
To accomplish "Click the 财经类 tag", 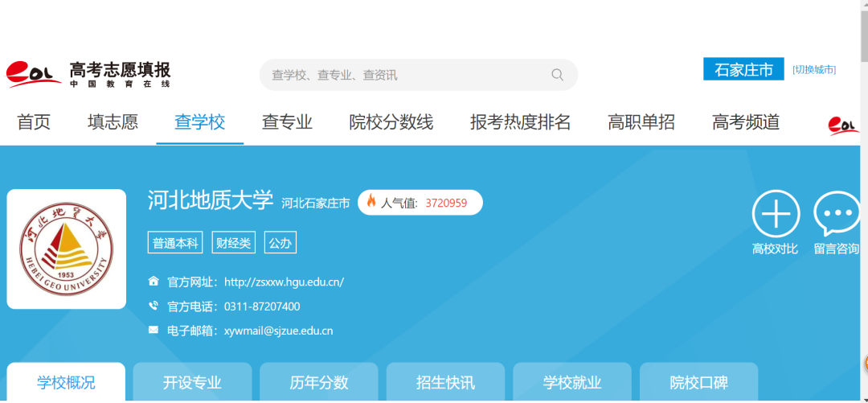I will (234, 243).
